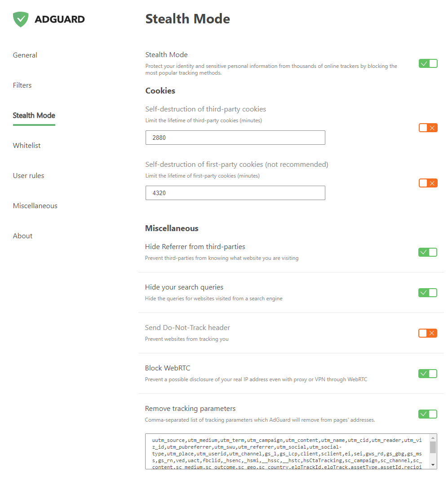Click the third-party cookies lifetime field
The image size is (448, 477).
point(235,138)
